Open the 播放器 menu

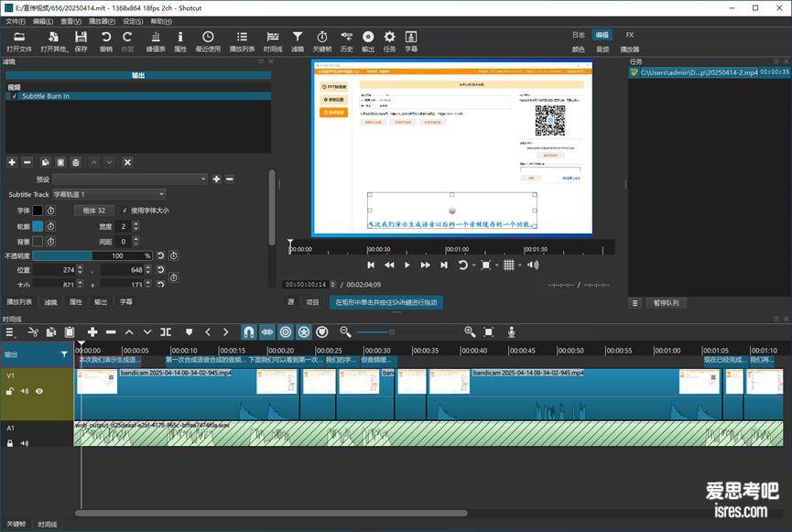coord(102,21)
